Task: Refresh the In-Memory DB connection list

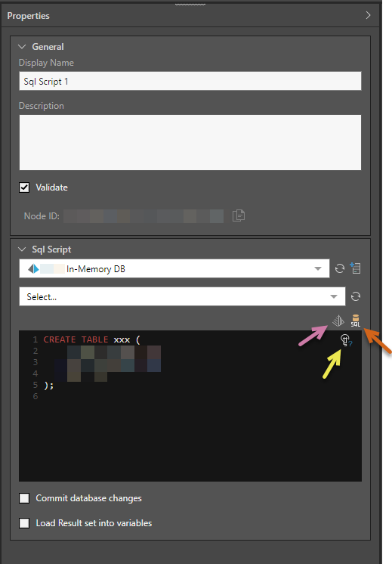Action: click(340, 268)
